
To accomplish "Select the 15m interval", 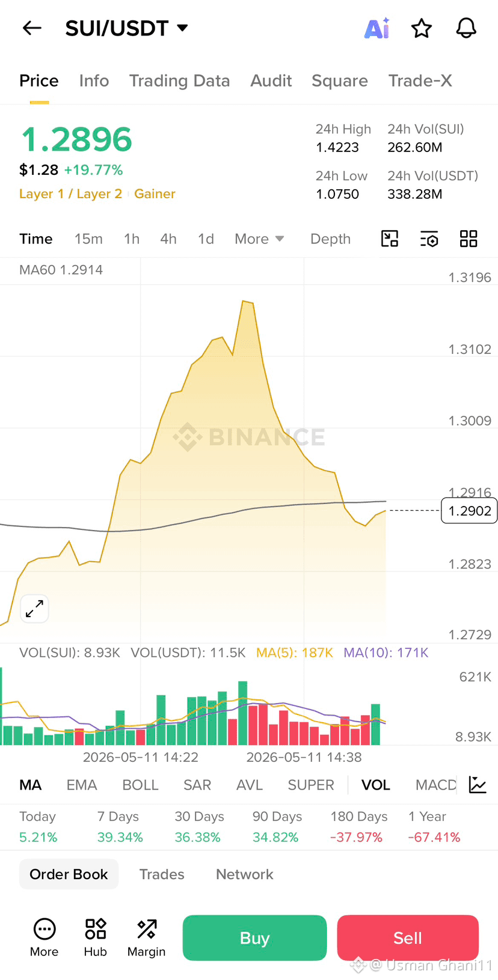I will tap(88, 239).
